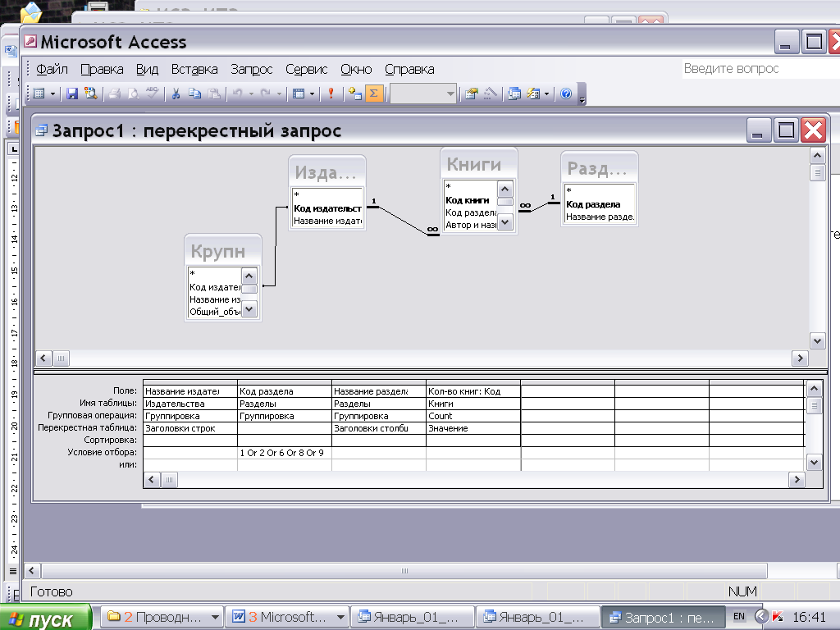The height and width of the screenshot is (630, 840).
Task: Open the Microsoft Word taskbar group
Action: (287, 617)
